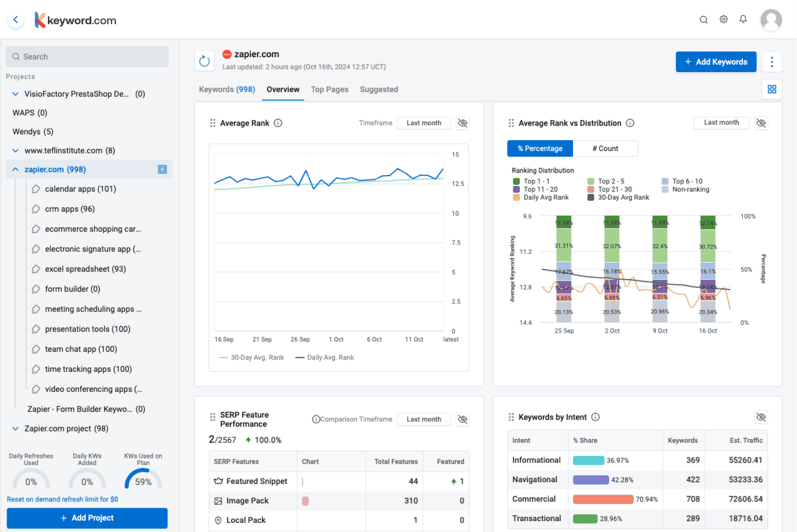Click Commercial intent share bar

(x=603, y=499)
